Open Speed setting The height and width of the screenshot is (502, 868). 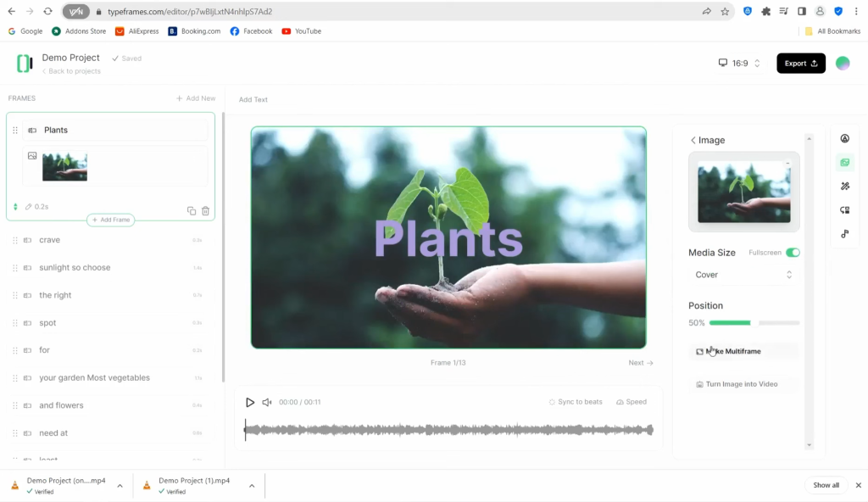[632, 402]
